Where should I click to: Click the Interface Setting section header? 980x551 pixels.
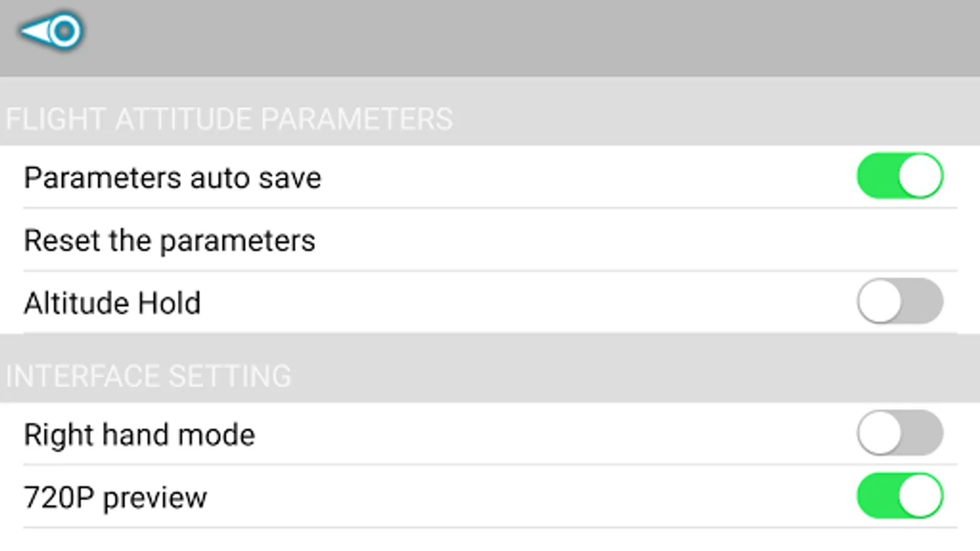(x=148, y=376)
